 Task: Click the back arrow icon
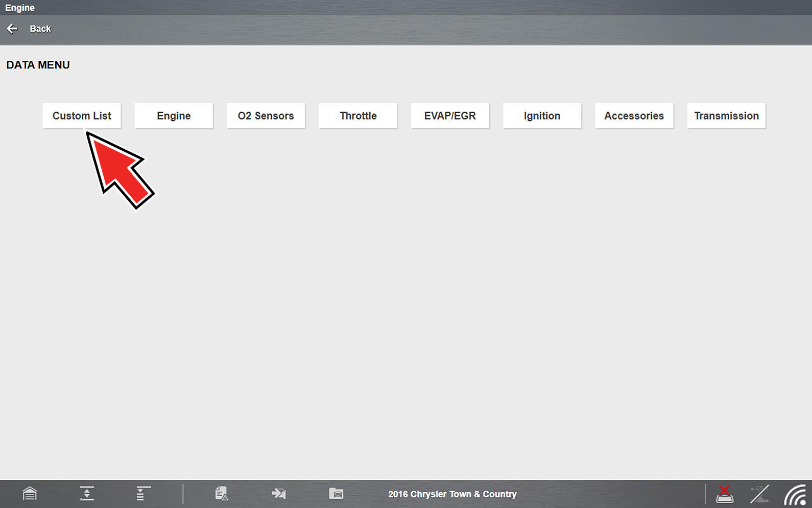click(x=12, y=29)
